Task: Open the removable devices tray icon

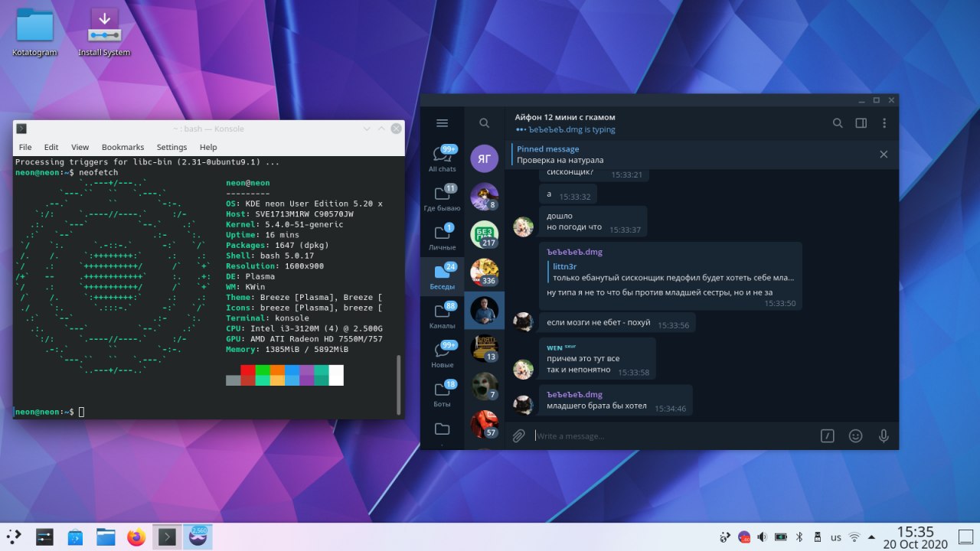Action: point(817,537)
